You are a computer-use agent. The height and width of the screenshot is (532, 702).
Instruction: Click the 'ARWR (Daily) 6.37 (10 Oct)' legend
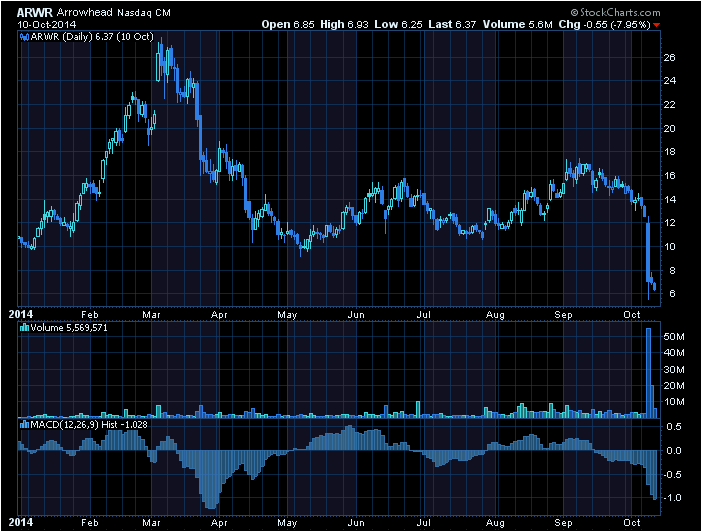[x=92, y=37]
